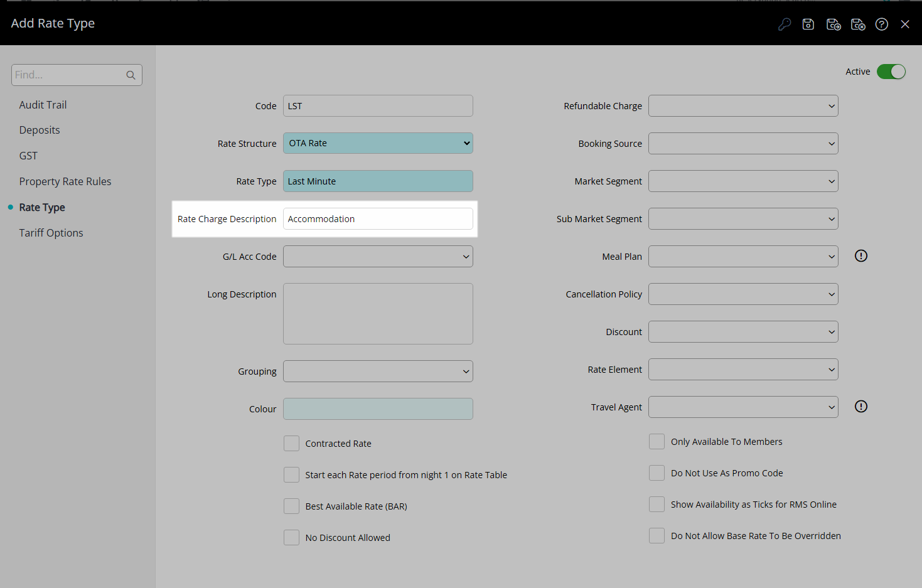Check Do Not Use As Promo Code
Viewport: 922px width, 588px height.
pos(657,473)
